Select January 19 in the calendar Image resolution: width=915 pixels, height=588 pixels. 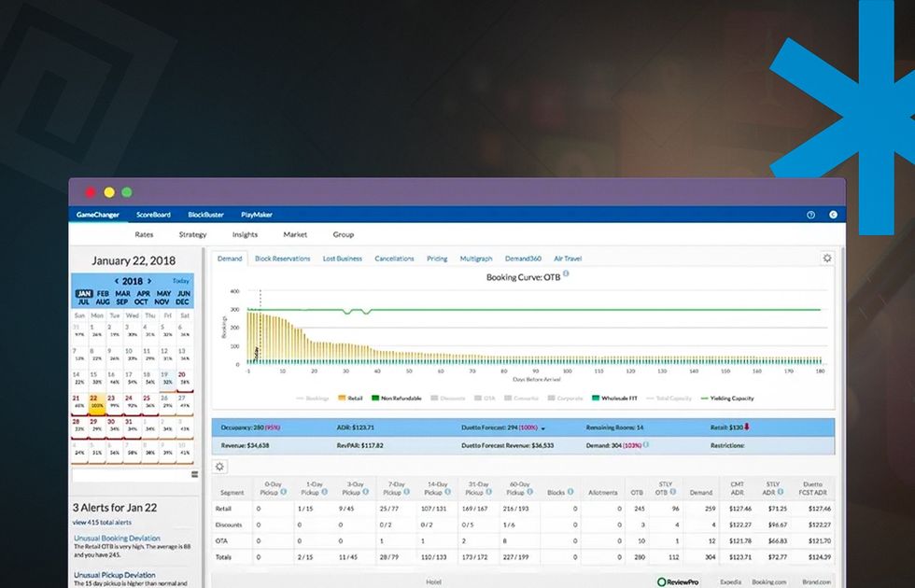point(167,379)
